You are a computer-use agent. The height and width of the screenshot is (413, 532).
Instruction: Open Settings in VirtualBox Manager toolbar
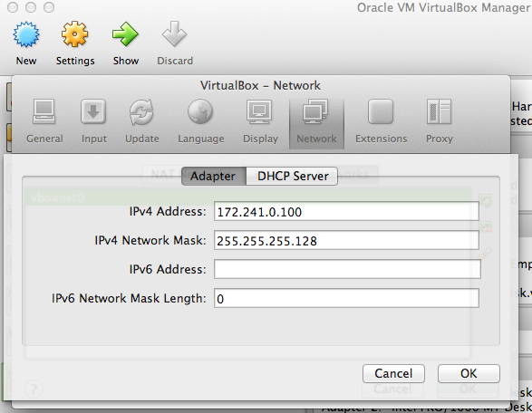click(x=74, y=34)
